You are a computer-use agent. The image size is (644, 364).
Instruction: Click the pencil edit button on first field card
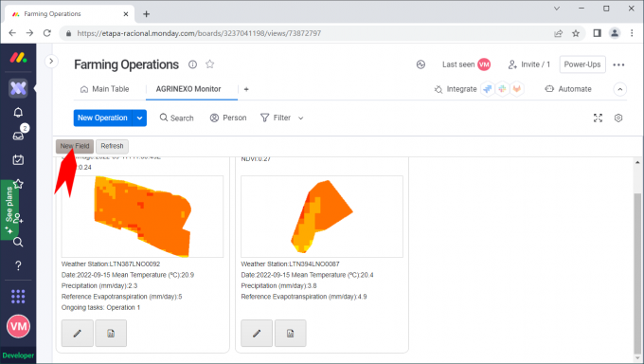(78, 333)
